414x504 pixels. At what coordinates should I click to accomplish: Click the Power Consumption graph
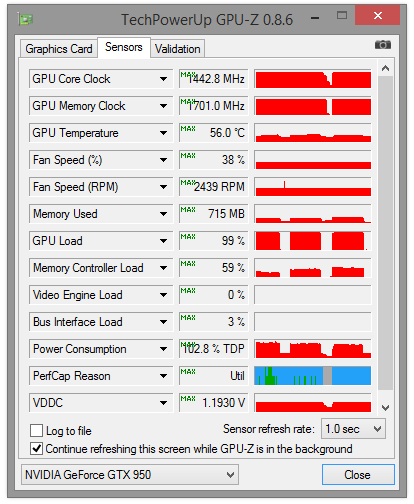point(313,349)
